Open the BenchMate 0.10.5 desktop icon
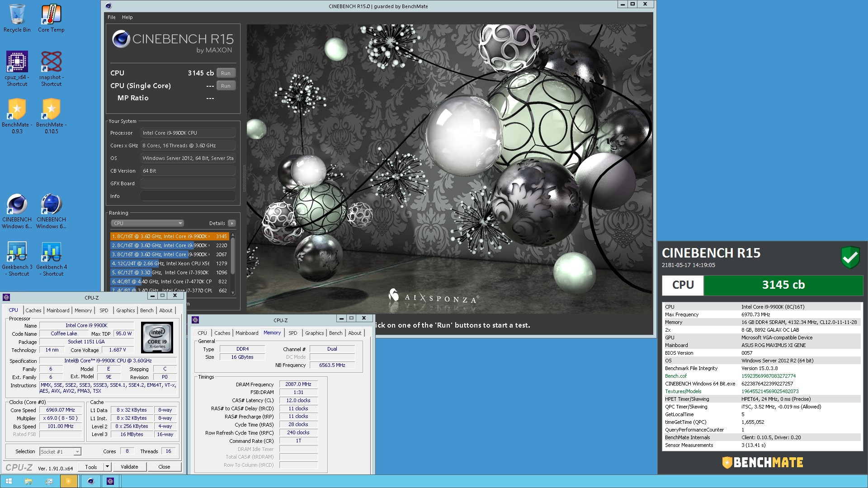 tap(51, 116)
